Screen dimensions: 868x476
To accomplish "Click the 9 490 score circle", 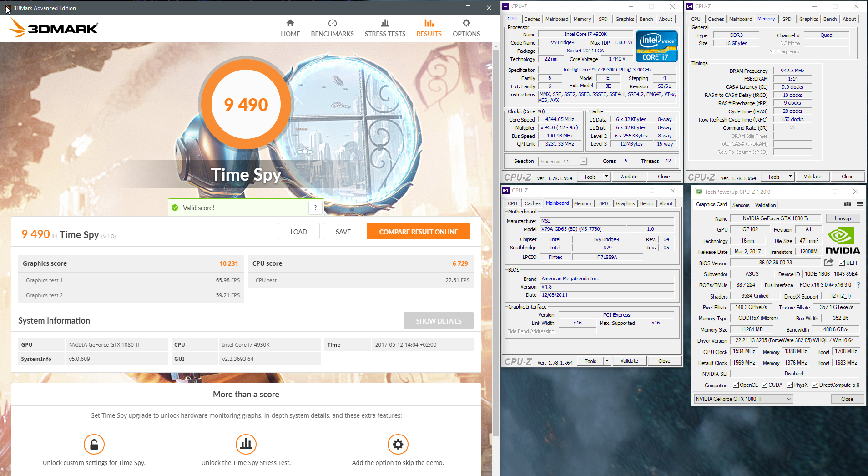I will coord(246,105).
